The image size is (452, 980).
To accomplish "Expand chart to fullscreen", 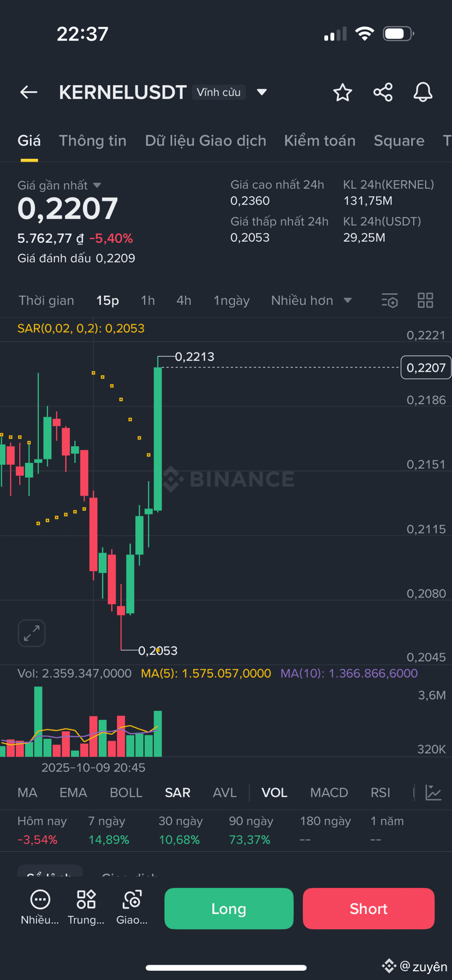I will 32,633.
